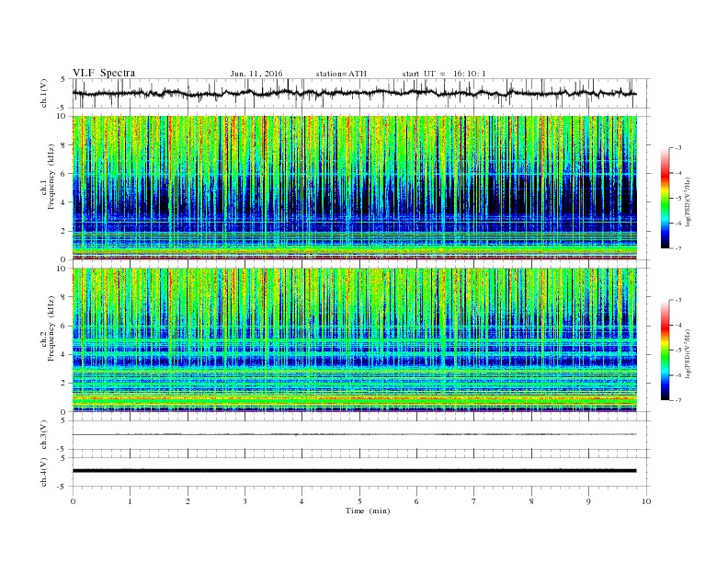The image size is (728, 563).
Task: Click the ch.3 voltage waveform trace
Action: click(x=354, y=434)
